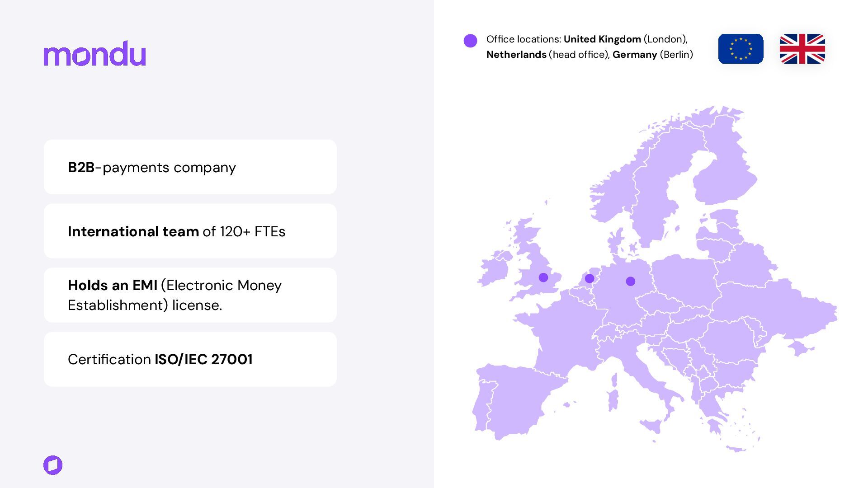The image size is (868, 488).
Task: Select the B2B-payments company card
Action: pyautogui.click(x=190, y=167)
